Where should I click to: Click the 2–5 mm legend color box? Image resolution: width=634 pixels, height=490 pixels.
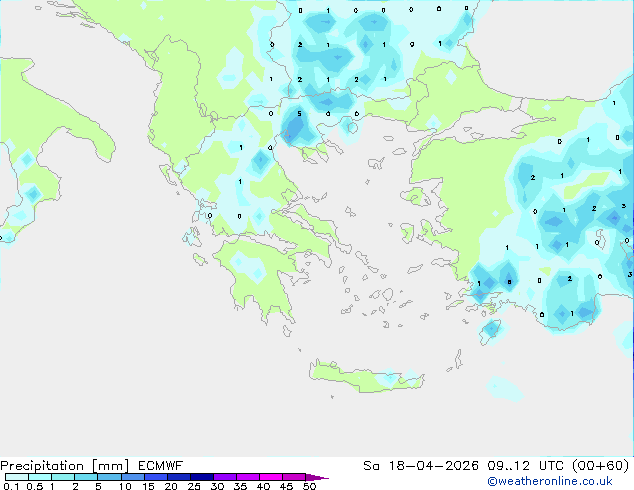point(86,477)
